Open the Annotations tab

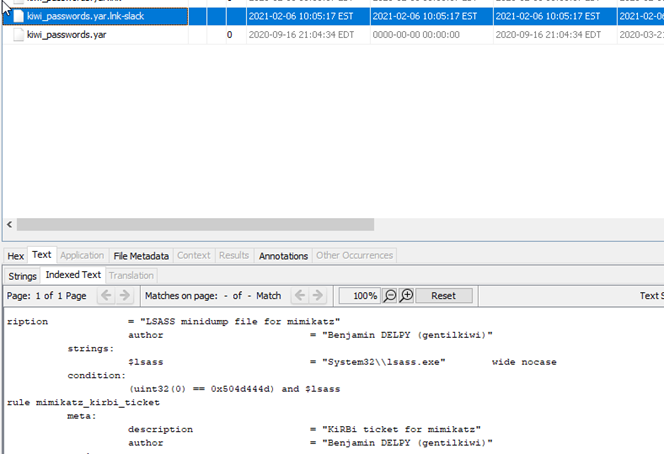284,256
